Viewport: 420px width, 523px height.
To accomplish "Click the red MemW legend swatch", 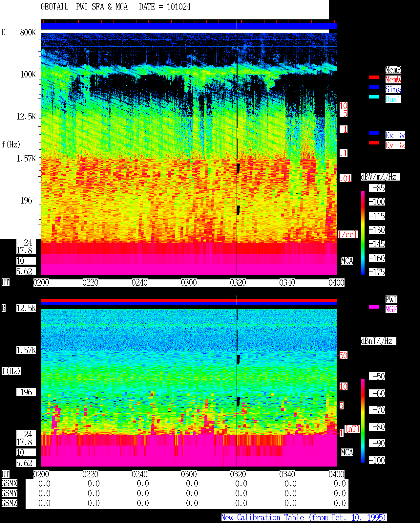I will 374,77.
